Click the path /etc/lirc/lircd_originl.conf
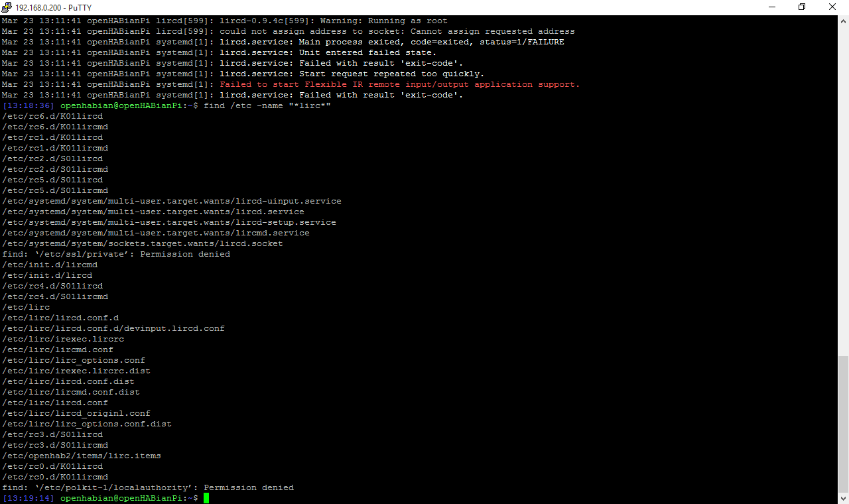Viewport: 849px width, 504px height. pyautogui.click(x=75, y=412)
